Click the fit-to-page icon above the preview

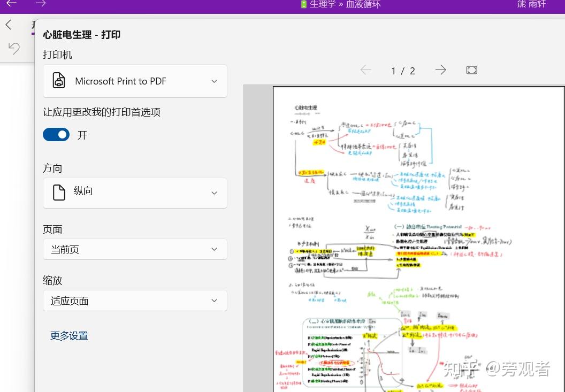click(x=471, y=70)
